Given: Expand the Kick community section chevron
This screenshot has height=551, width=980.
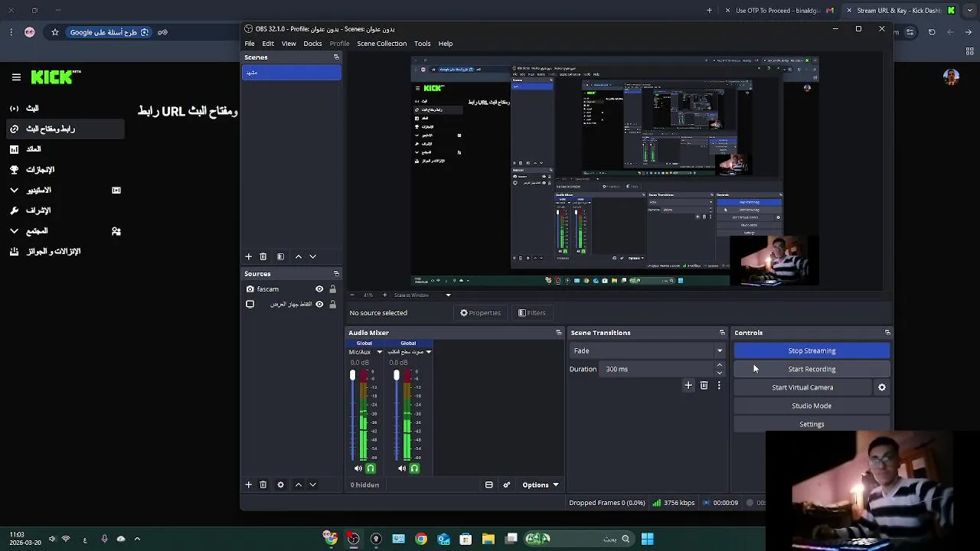Looking at the screenshot, I should (14, 231).
